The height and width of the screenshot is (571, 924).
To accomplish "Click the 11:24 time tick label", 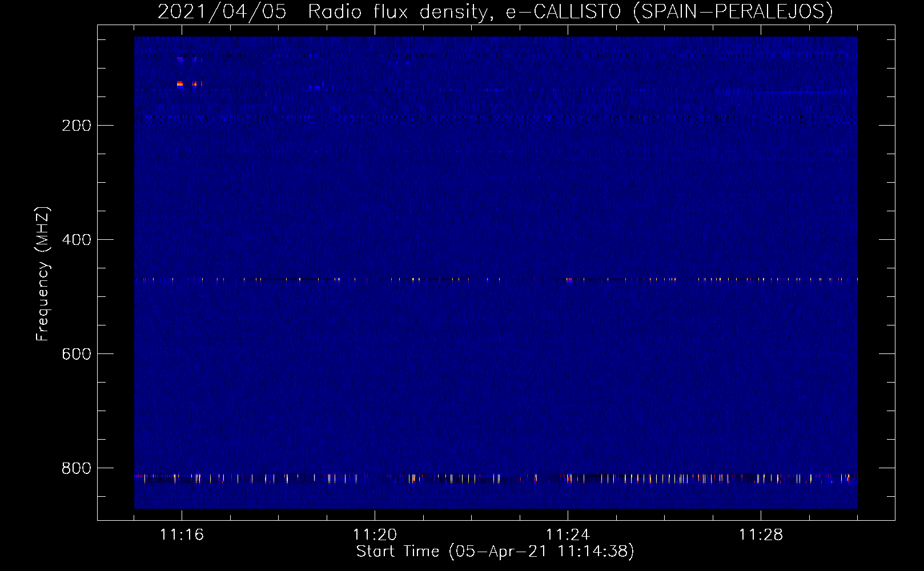I will [x=568, y=534].
